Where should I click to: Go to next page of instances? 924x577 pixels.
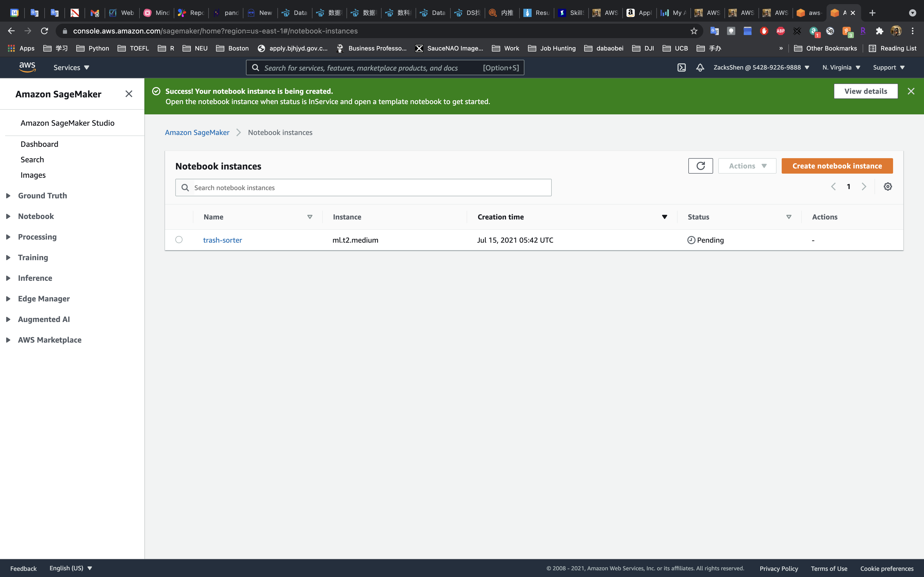[864, 186]
